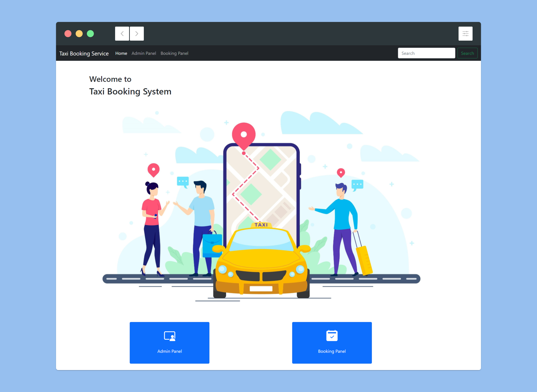Click the forward arrow navigation button

click(x=137, y=34)
